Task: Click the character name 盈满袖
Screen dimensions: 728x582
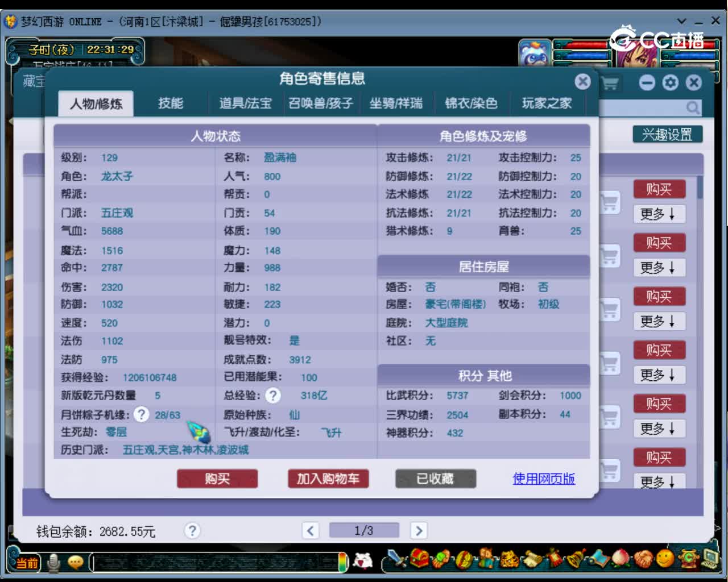Action: (x=280, y=158)
